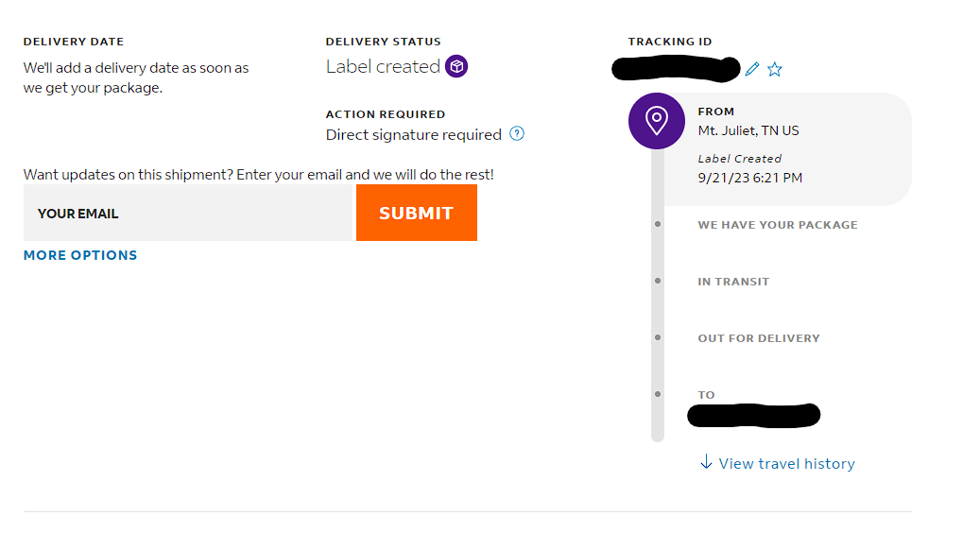Click the redacted tracking ID number
This screenshot has height=550, width=980.
tap(675, 69)
